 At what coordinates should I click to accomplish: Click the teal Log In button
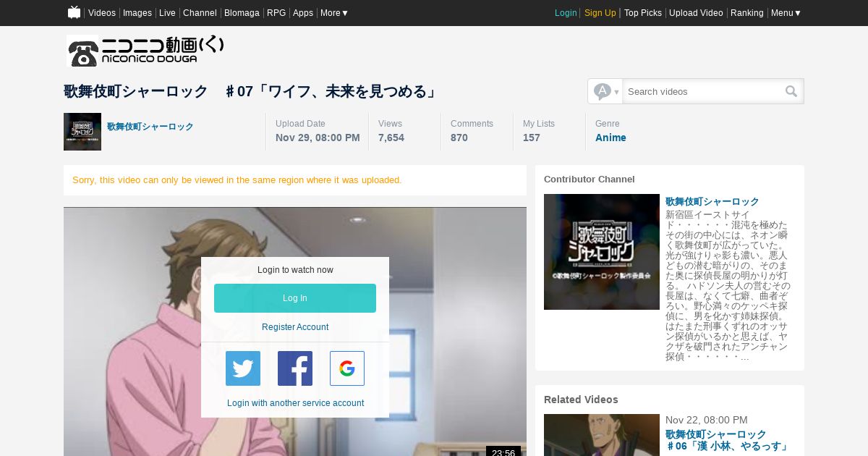(x=295, y=298)
